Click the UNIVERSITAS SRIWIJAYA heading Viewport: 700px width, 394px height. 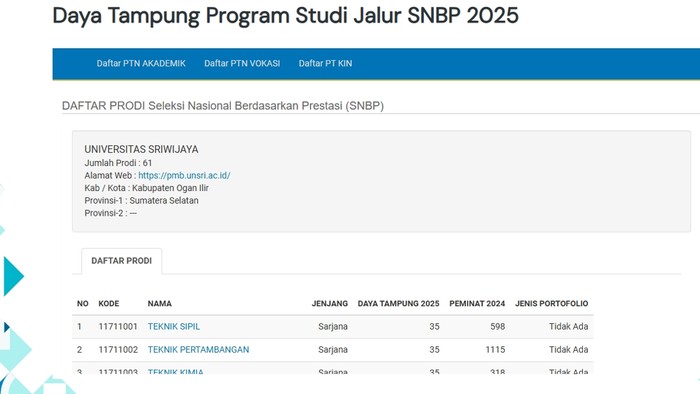[x=141, y=149]
